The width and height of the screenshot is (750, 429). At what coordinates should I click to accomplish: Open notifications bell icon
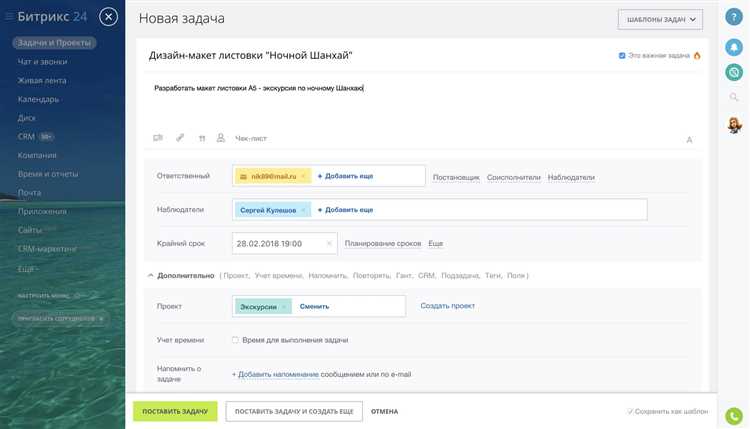[734, 47]
